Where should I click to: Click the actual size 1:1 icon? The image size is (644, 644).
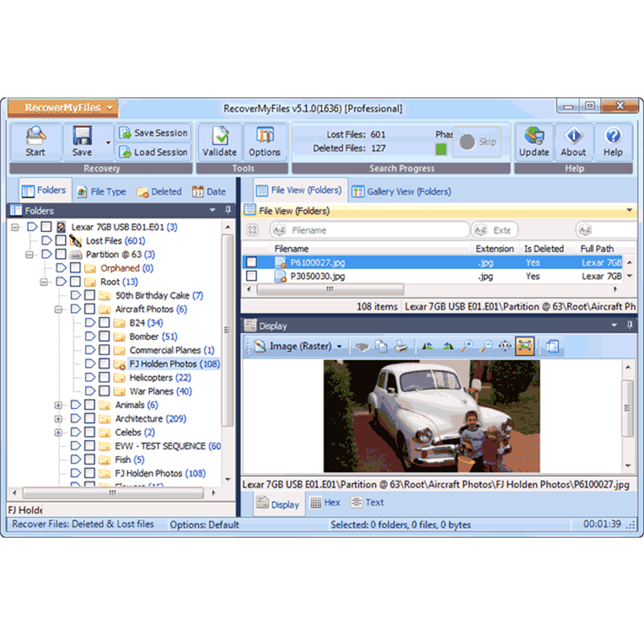tap(506, 346)
